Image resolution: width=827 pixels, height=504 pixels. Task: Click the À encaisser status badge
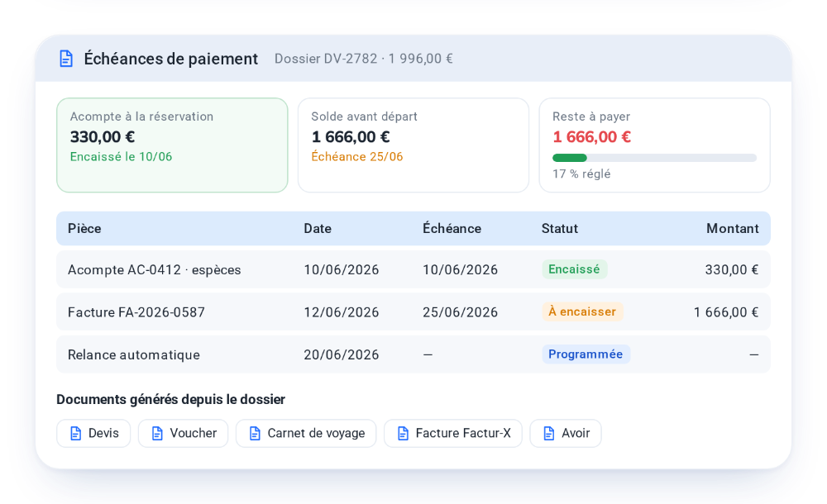click(x=582, y=311)
